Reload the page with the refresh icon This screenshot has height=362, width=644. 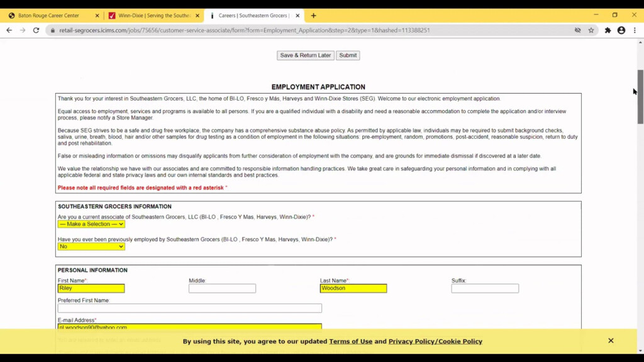coord(36,30)
